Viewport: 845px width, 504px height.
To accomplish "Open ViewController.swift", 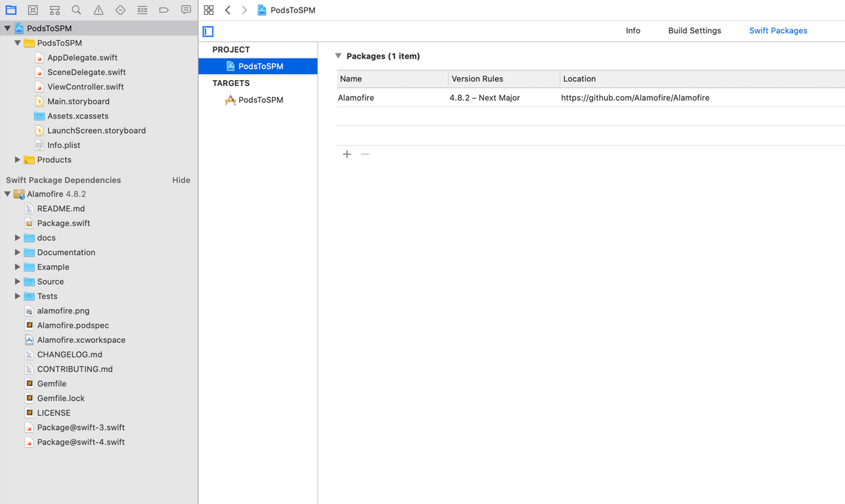I will 85,86.
